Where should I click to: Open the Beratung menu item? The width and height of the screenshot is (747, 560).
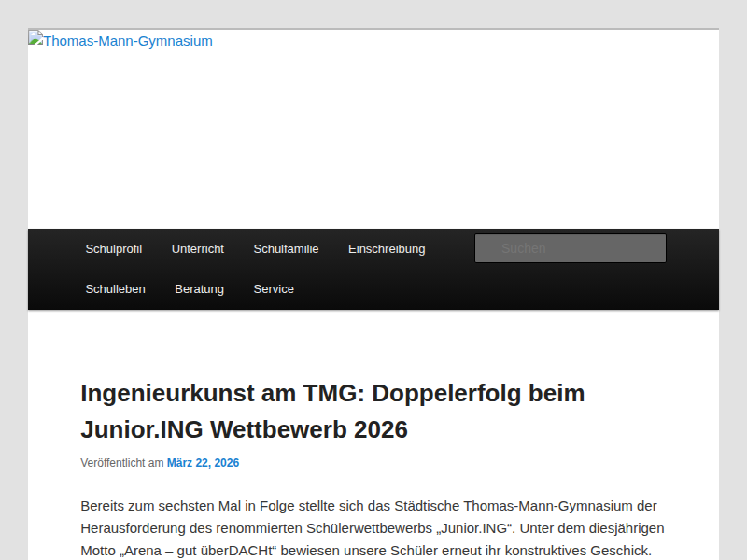point(199,289)
